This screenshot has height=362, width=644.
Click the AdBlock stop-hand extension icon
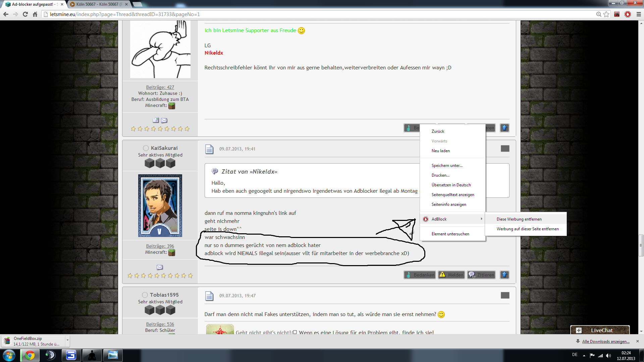click(x=628, y=14)
